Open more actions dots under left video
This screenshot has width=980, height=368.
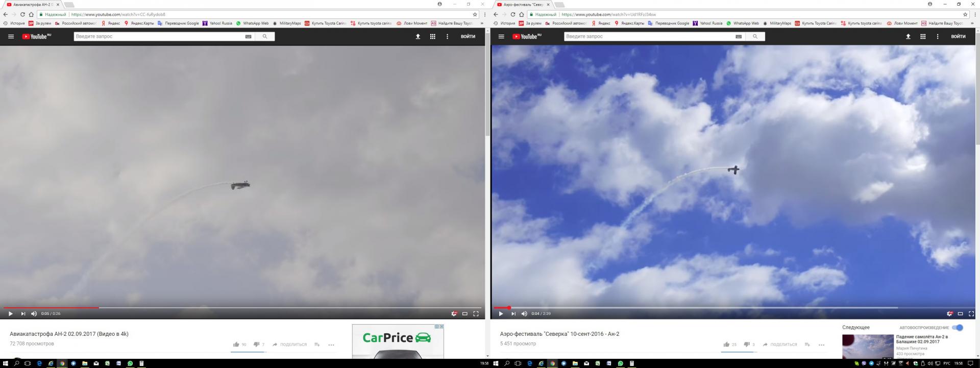coord(331,345)
